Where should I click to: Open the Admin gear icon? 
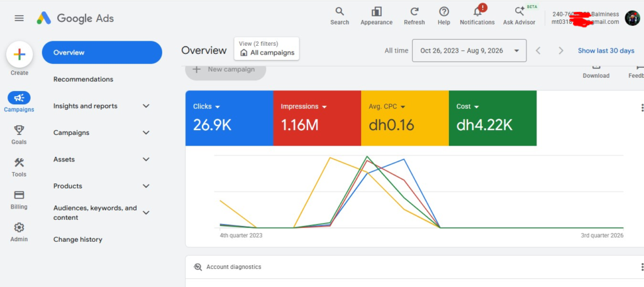pyautogui.click(x=19, y=227)
